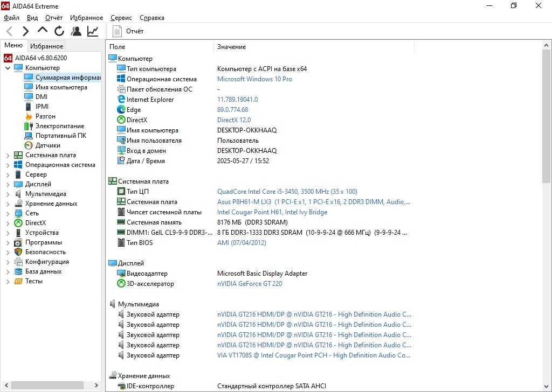Expand the Дисплей tree node
The width and height of the screenshot is (552, 392).
pyautogui.click(x=8, y=184)
